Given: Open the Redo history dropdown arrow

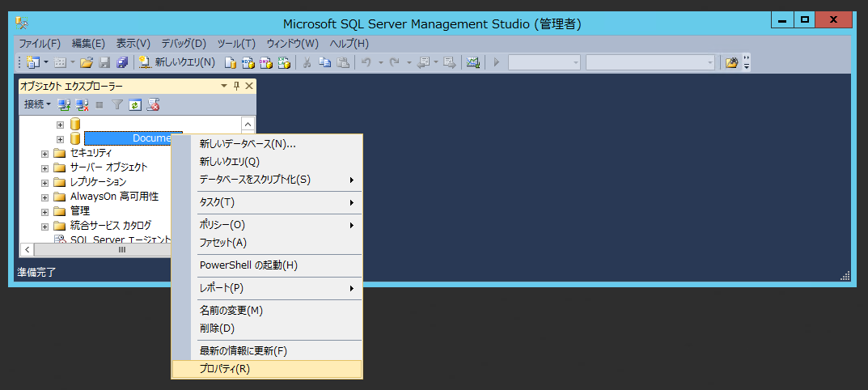Looking at the screenshot, I should point(409,62).
